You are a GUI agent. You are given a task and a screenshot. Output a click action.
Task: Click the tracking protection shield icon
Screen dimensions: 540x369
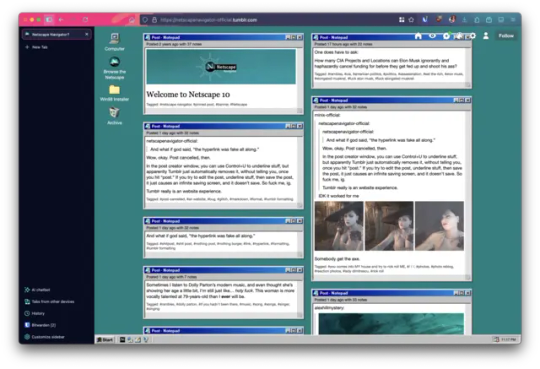[145, 20]
